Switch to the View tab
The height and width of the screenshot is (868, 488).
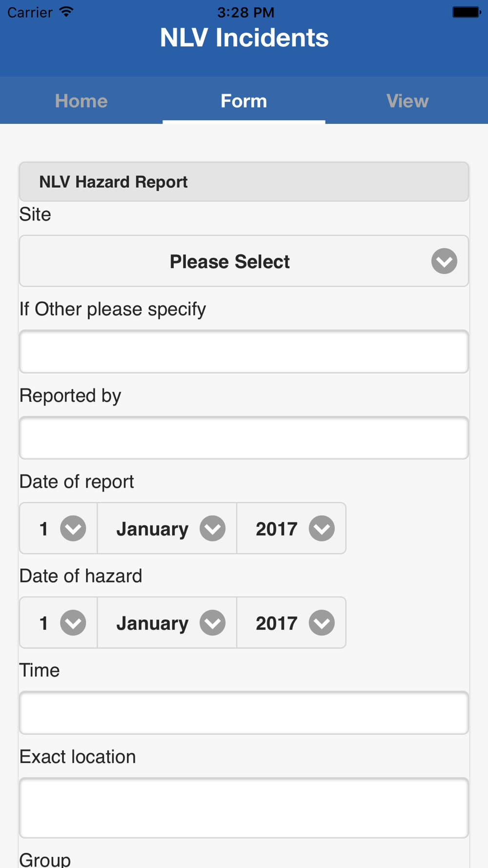(407, 101)
